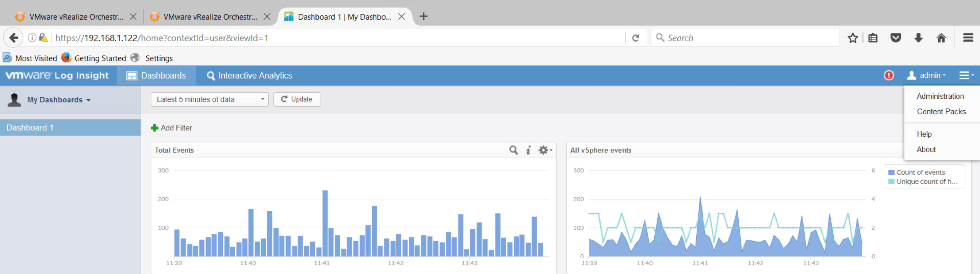This screenshot has width=980, height=274.
Task: Click the Unique count legend swatch
Action: click(x=891, y=182)
